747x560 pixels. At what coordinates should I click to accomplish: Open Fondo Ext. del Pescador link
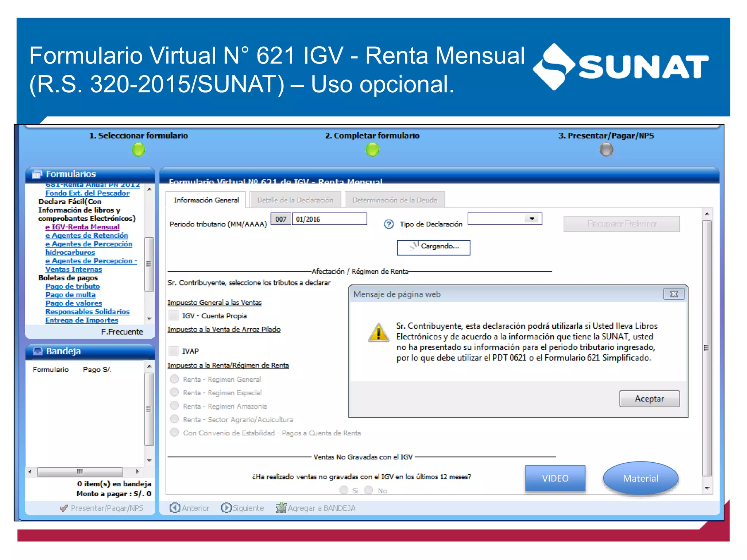coord(87,193)
